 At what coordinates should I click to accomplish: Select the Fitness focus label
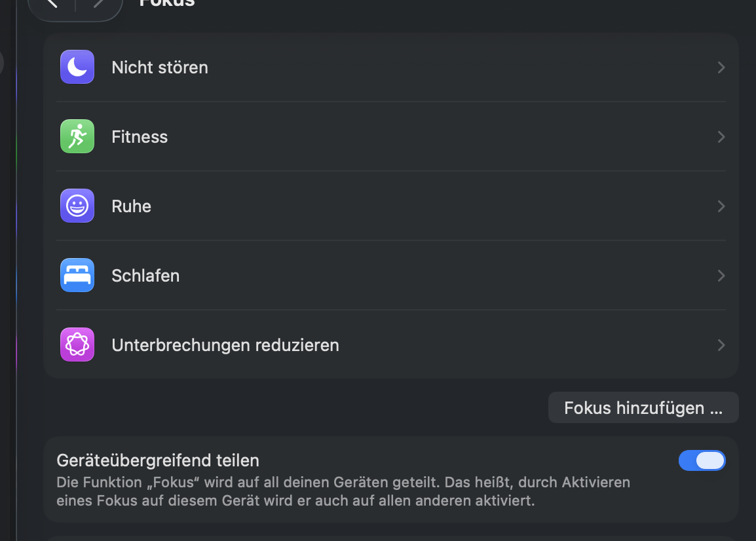coord(140,137)
